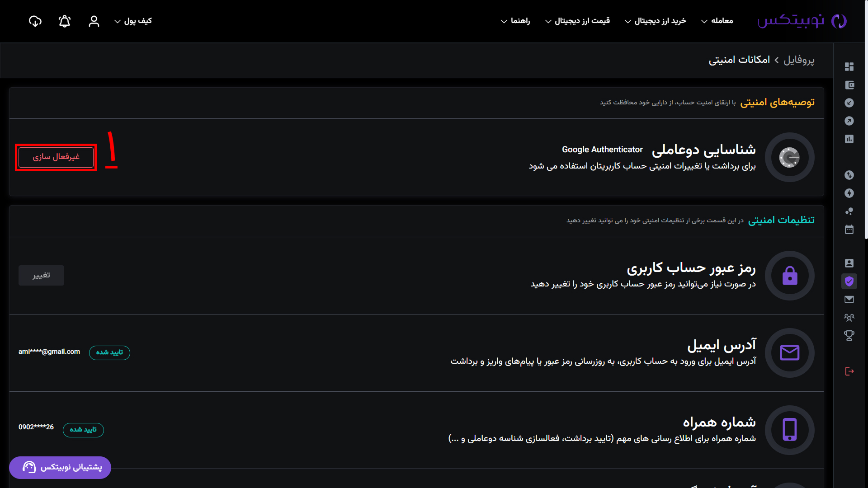Open the trophy icon in sidebar
Screen dimensions: 868x488
pyautogui.click(x=849, y=335)
